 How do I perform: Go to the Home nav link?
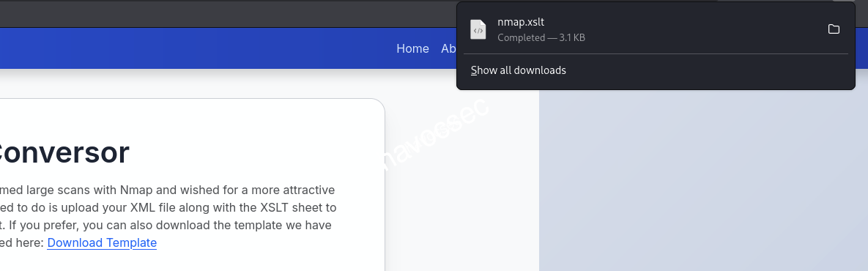pyautogui.click(x=412, y=48)
